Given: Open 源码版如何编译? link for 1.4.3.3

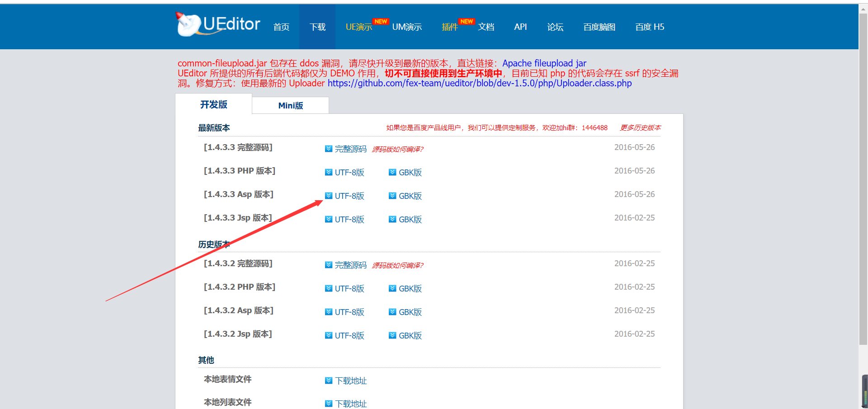Looking at the screenshot, I should click(397, 149).
